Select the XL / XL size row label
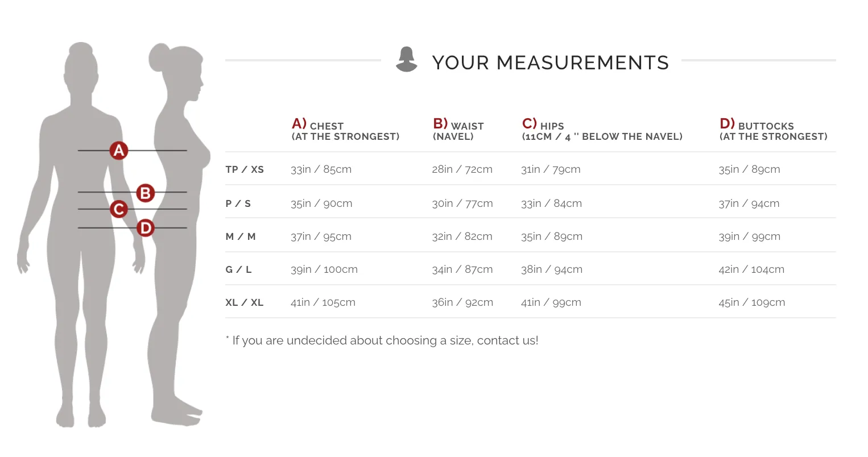 [245, 302]
